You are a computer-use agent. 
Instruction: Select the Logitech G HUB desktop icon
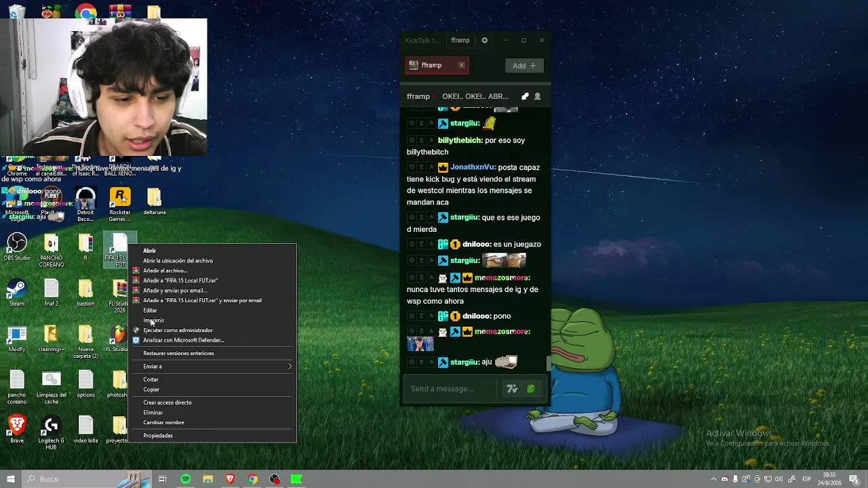pos(51,432)
